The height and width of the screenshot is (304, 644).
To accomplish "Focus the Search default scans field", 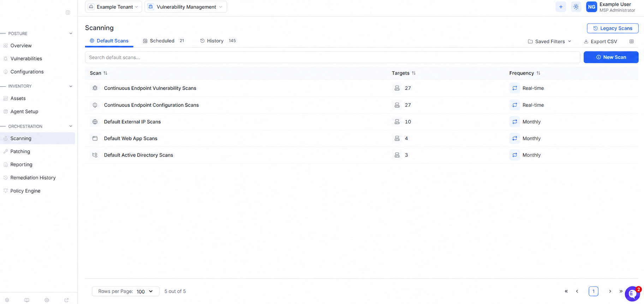I will 332,57.
